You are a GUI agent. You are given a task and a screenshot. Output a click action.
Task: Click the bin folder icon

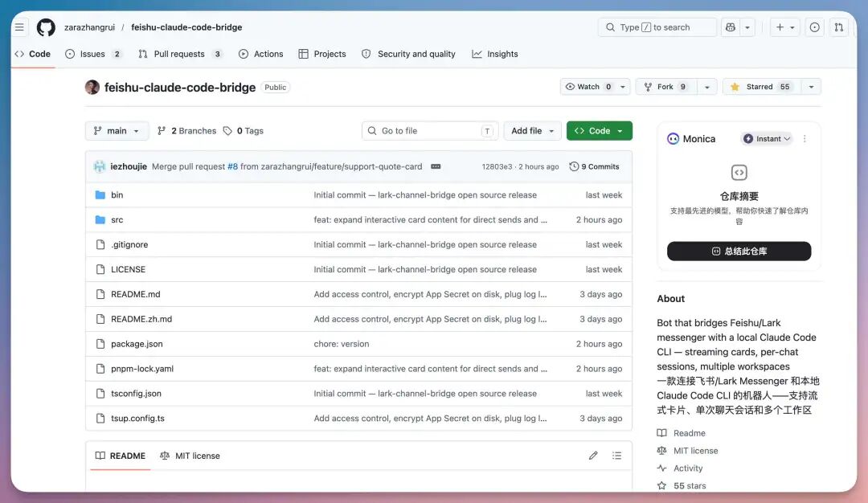(x=100, y=194)
